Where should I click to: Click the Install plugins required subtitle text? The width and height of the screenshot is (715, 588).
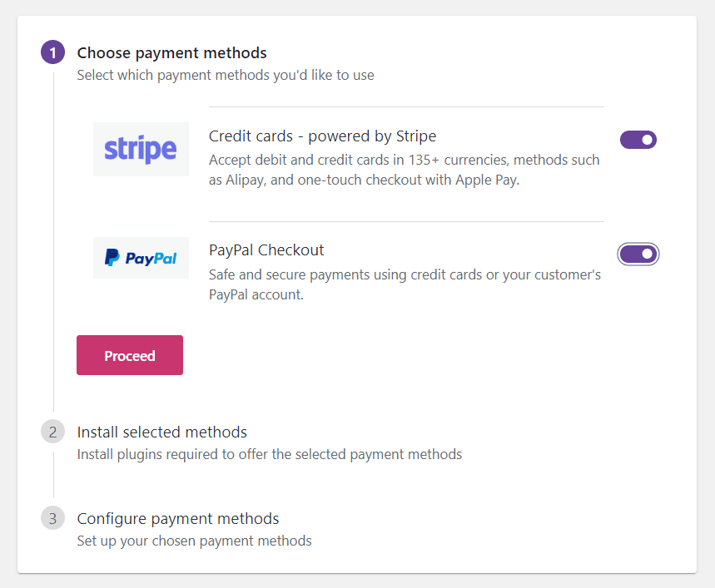[x=270, y=454]
